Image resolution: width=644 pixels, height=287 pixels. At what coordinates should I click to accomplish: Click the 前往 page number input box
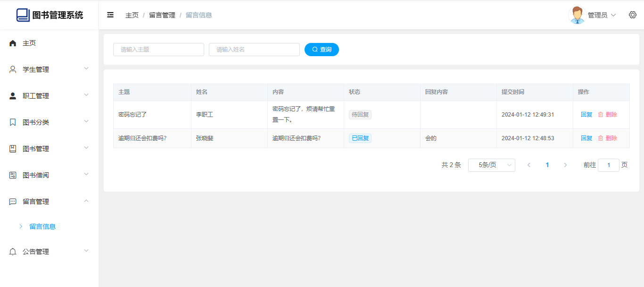[608, 165]
